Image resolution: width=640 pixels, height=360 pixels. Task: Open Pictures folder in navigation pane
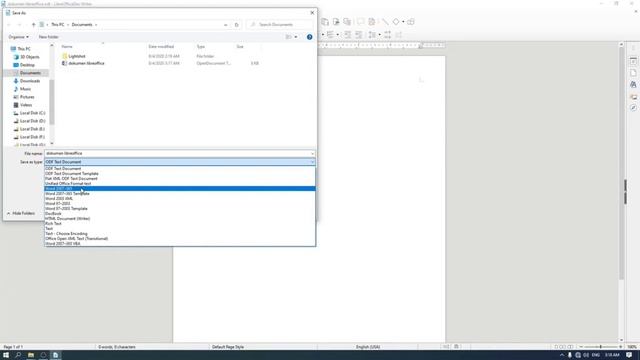27,97
